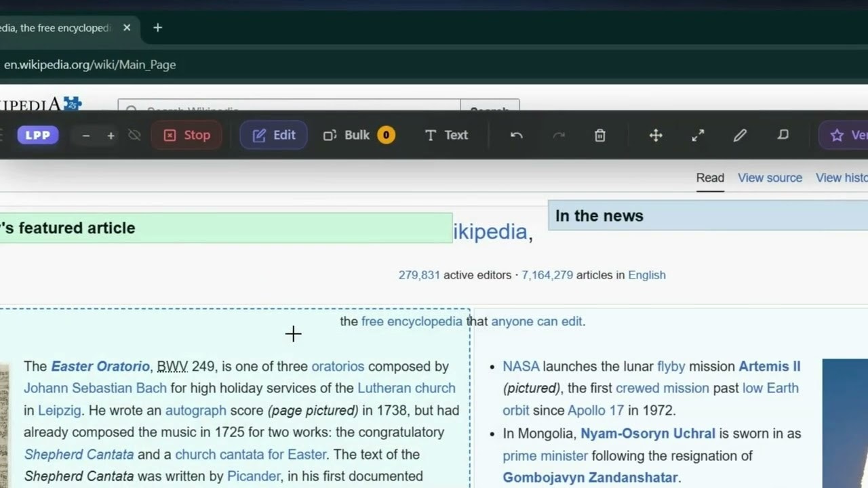Open a new browser tab
Image resolution: width=868 pixels, height=488 pixels.
(157, 28)
